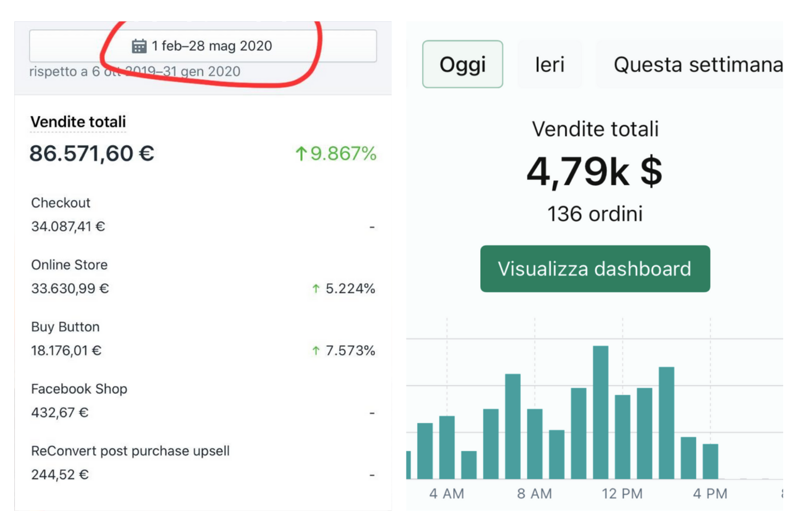
Task: Select the Facebook Shop sales row
Action: [x=202, y=401]
